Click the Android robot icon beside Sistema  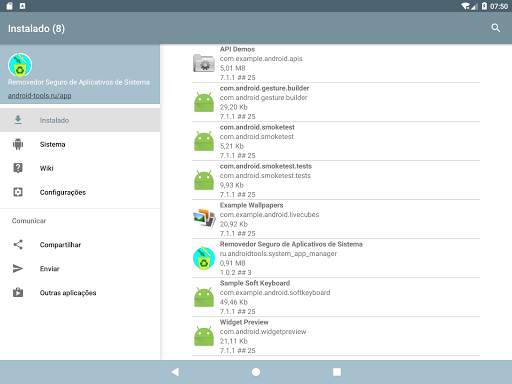point(18,144)
